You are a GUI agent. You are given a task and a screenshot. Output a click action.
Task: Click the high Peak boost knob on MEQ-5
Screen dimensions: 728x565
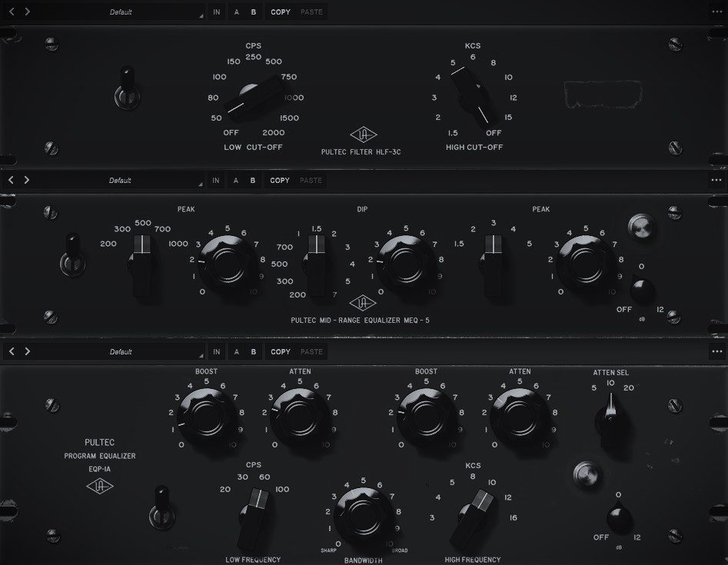click(x=586, y=264)
